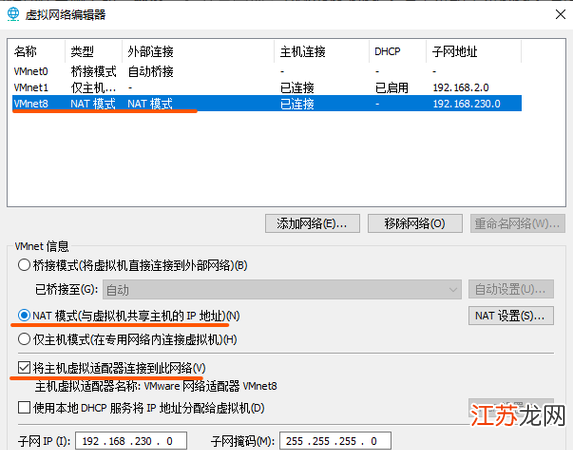Screen dimensions: 573x450
Task: Select the VMnet8 network row
Action: (267, 103)
